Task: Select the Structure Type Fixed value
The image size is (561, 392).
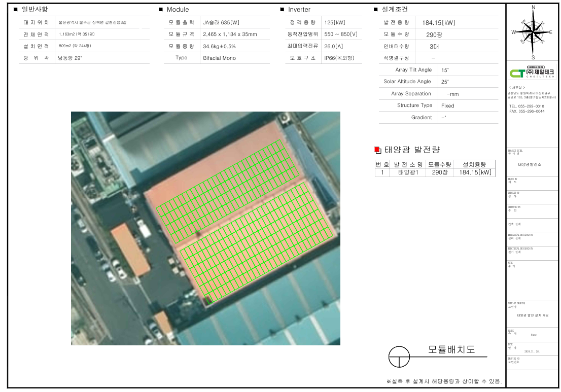Action: 447,106
